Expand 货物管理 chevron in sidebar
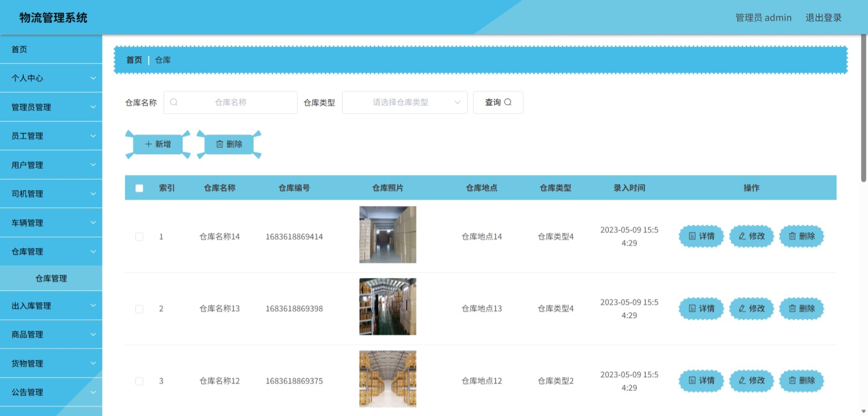The height and width of the screenshot is (416, 868). (93, 363)
